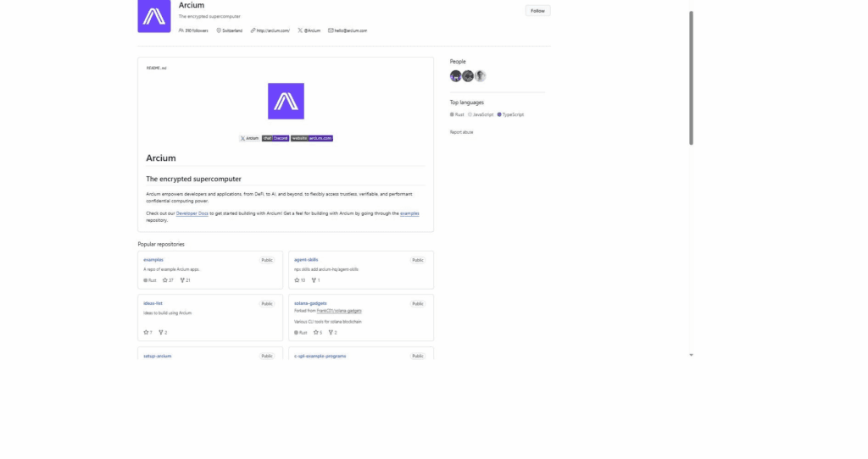Click the Public label on examples repo
868x459 pixels.
[267, 260]
